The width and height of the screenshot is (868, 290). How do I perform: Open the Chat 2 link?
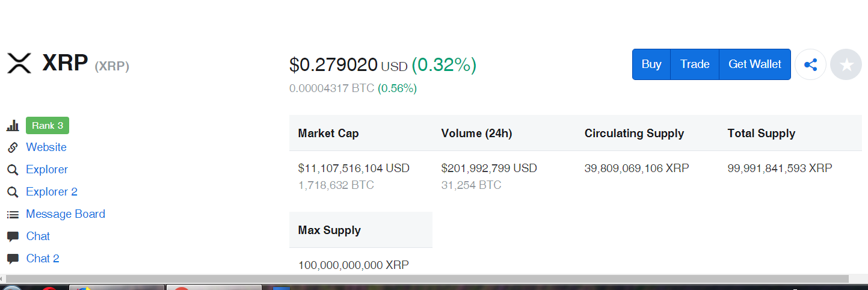click(43, 259)
